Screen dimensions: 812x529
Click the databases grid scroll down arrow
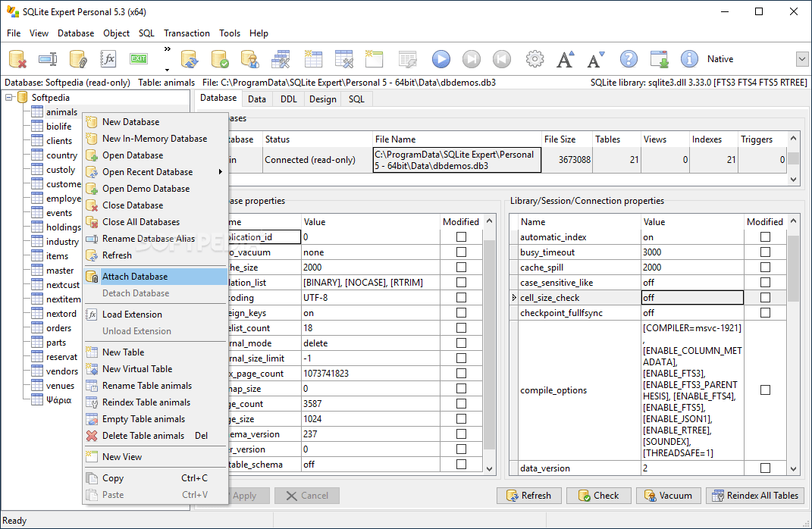[793, 179]
